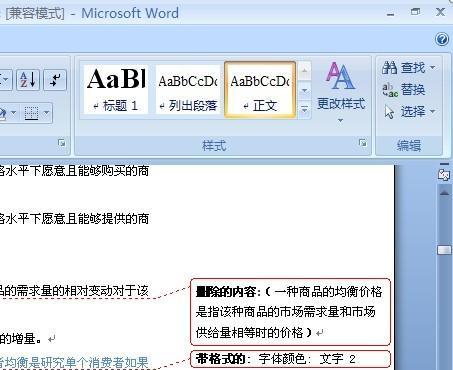Screen dimensions: 453x370
Task: Open 更改样式 change styles menu
Action: click(x=341, y=92)
